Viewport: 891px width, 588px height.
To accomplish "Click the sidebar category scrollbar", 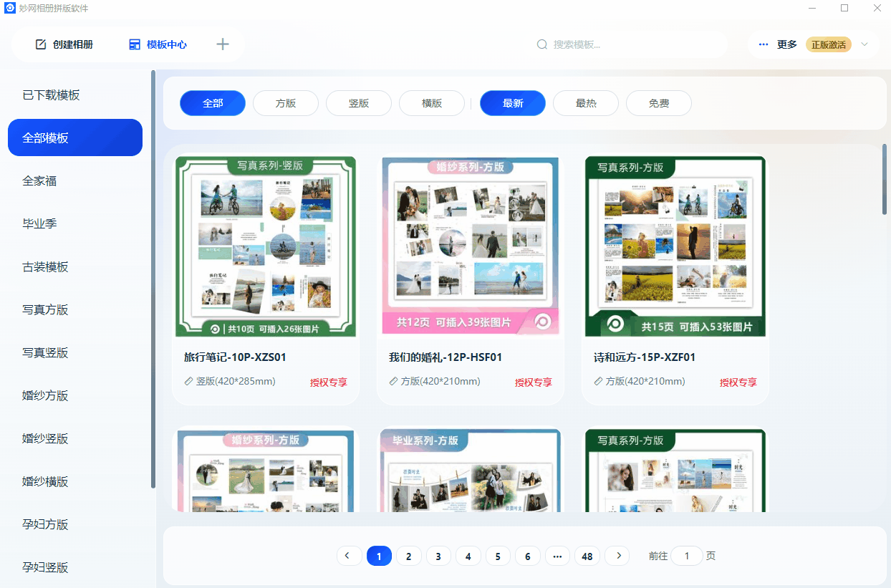I will tap(153, 279).
